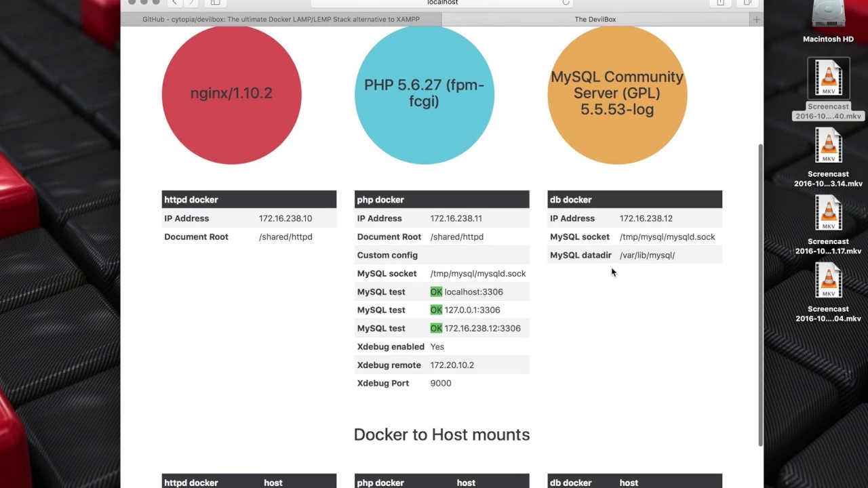Click the /var/lib/mysql/ datadir value

(647, 255)
